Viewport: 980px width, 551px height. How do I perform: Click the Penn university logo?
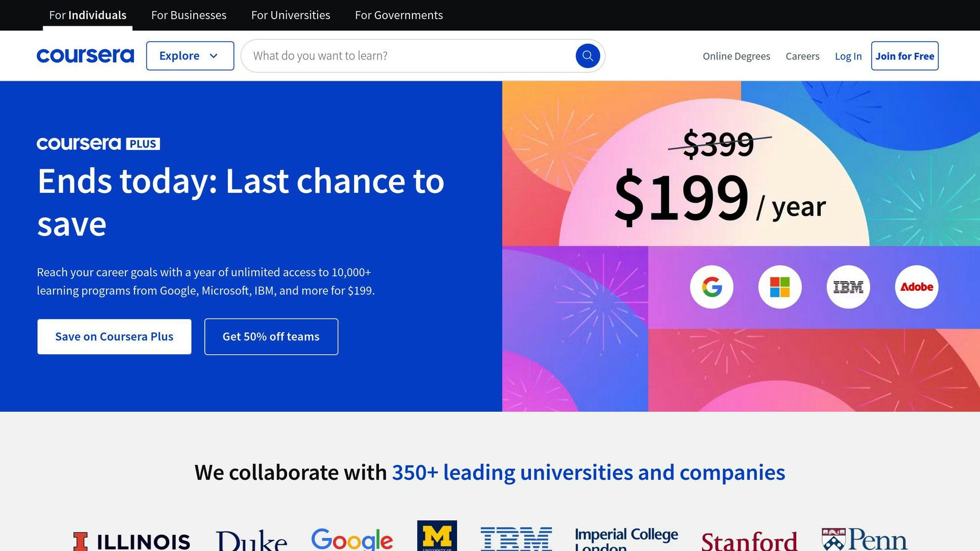pyautogui.click(x=864, y=539)
